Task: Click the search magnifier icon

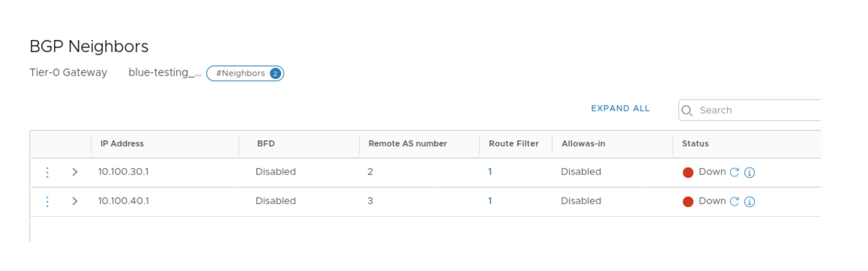Action: (686, 110)
